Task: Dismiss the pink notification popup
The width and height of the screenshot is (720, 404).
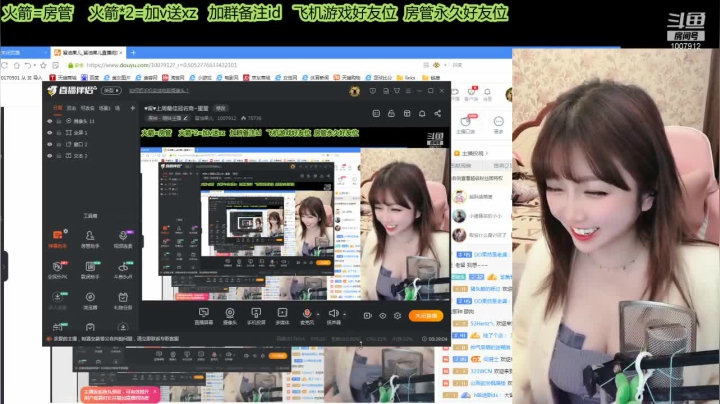Action: 155,391
